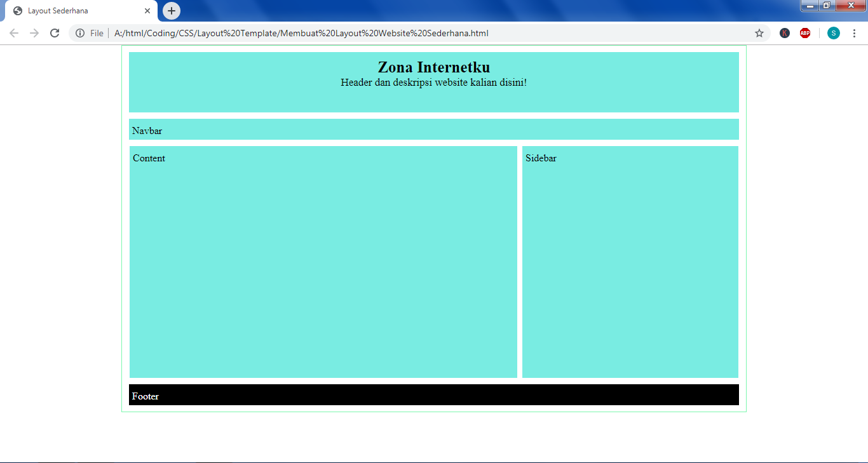This screenshot has width=868, height=463.
Task: Click the File label before the URL
Action: click(97, 33)
